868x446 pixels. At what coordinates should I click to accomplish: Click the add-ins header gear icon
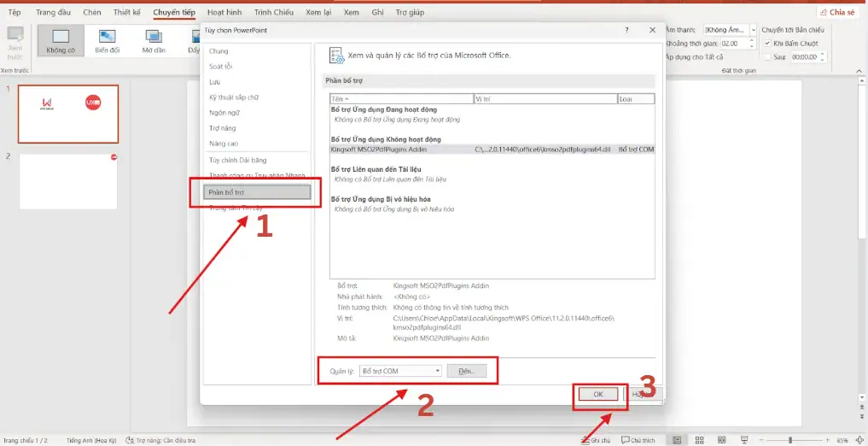click(x=336, y=56)
